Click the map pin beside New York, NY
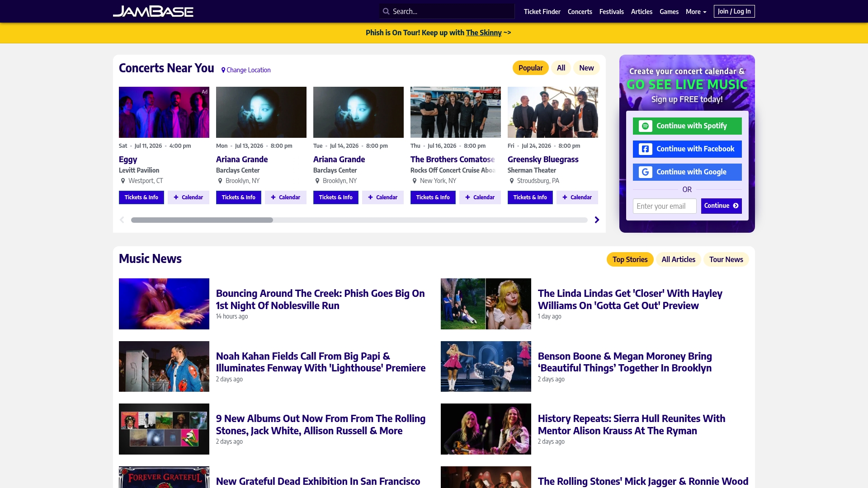The height and width of the screenshot is (488, 868). pyautogui.click(x=414, y=181)
